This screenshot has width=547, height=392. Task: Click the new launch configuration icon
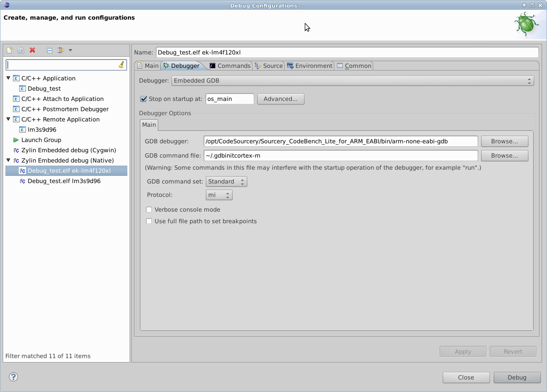tap(9, 50)
